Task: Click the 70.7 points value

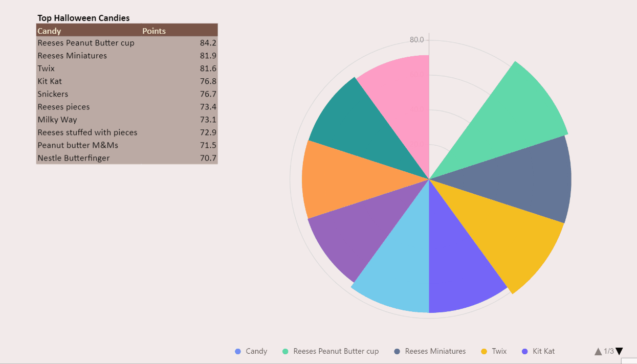Action: tap(208, 158)
